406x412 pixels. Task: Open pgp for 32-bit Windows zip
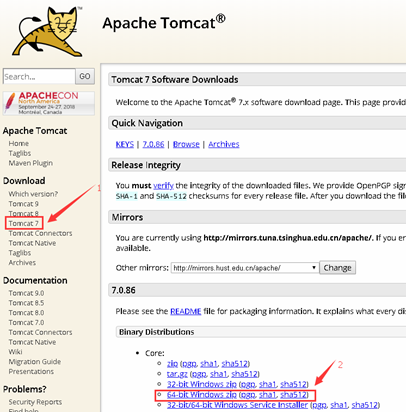click(248, 385)
